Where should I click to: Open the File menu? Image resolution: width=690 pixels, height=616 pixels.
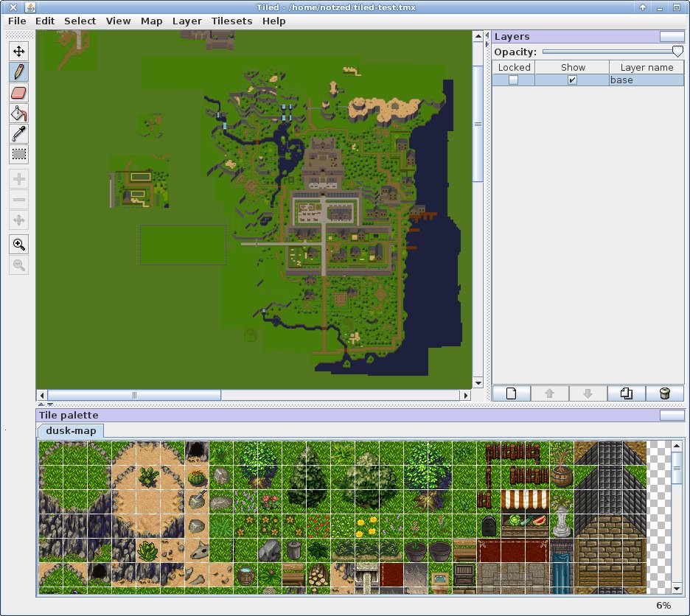(17, 21)
